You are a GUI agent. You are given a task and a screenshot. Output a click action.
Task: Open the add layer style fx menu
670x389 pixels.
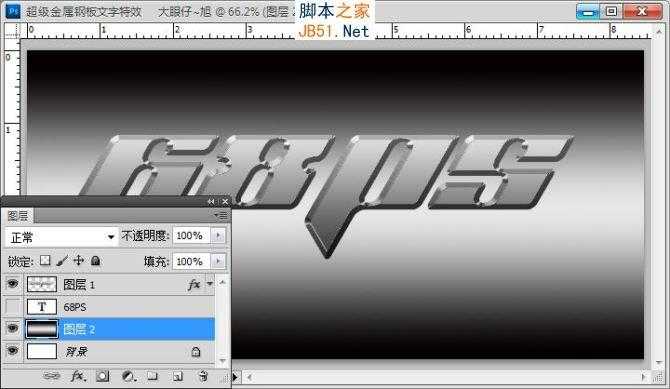click(x=78, y=376)
